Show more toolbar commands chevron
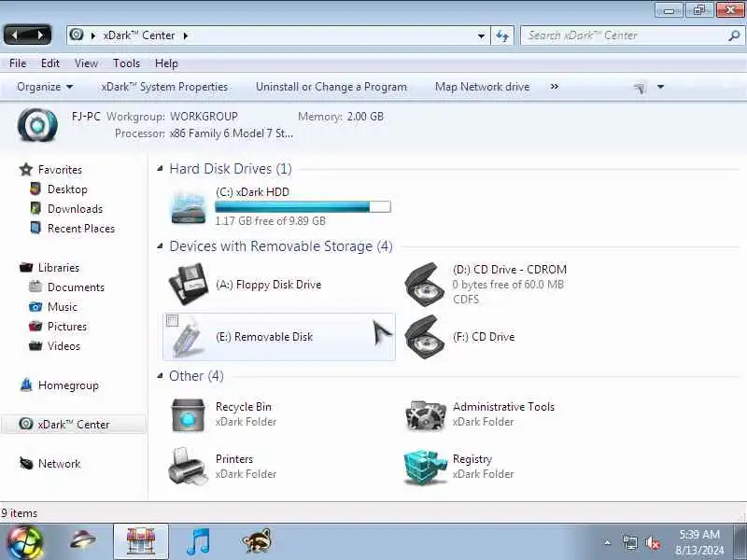 coord(555,87)
